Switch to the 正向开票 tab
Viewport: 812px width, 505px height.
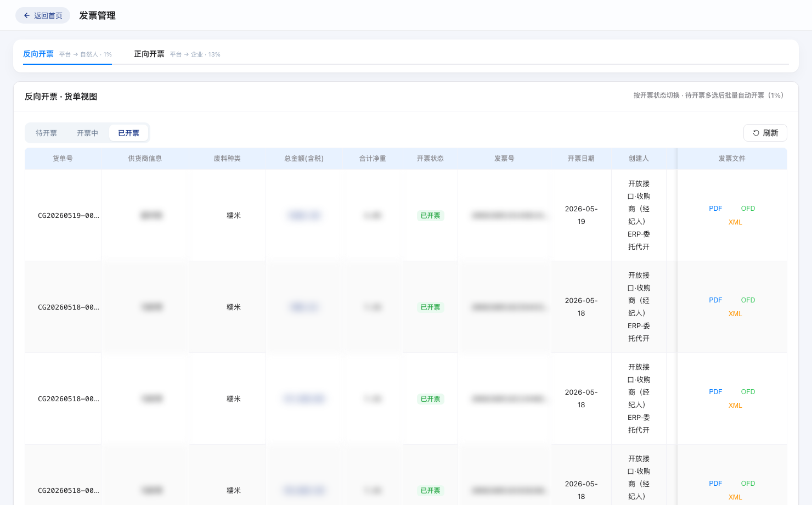177,54
